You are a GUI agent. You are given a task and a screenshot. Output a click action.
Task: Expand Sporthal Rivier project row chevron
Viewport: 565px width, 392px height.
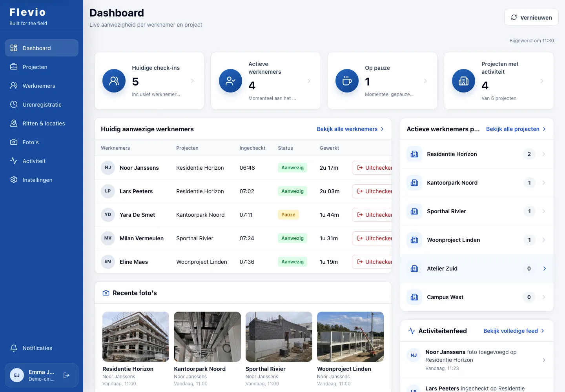coord(544,211)
